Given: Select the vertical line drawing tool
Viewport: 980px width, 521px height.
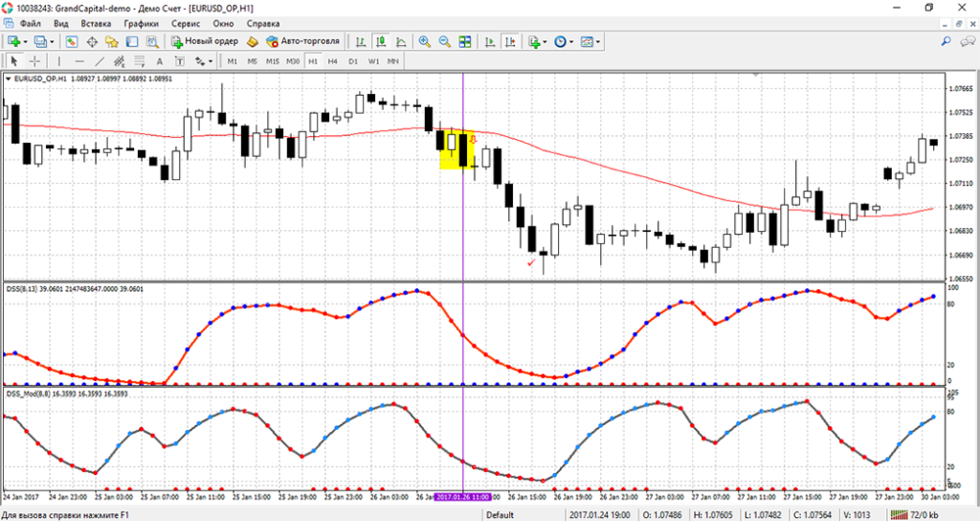Looking at the screenshot, I should coord(60,61).
